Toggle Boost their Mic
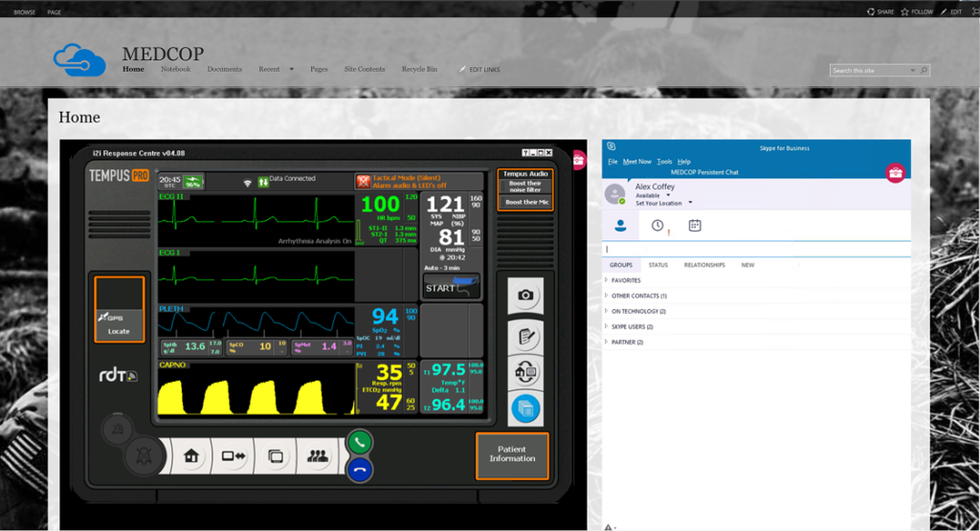Image resolution: width=980 pixels, height=531 pixels. pos(525,203)
